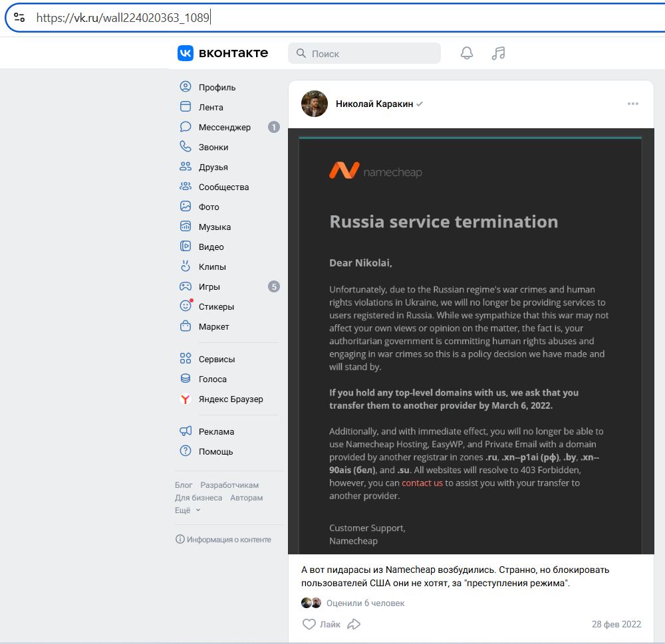665x644 pixels.
Task: Click the Фото sidebar icon
Action: [x=186, y=207]
